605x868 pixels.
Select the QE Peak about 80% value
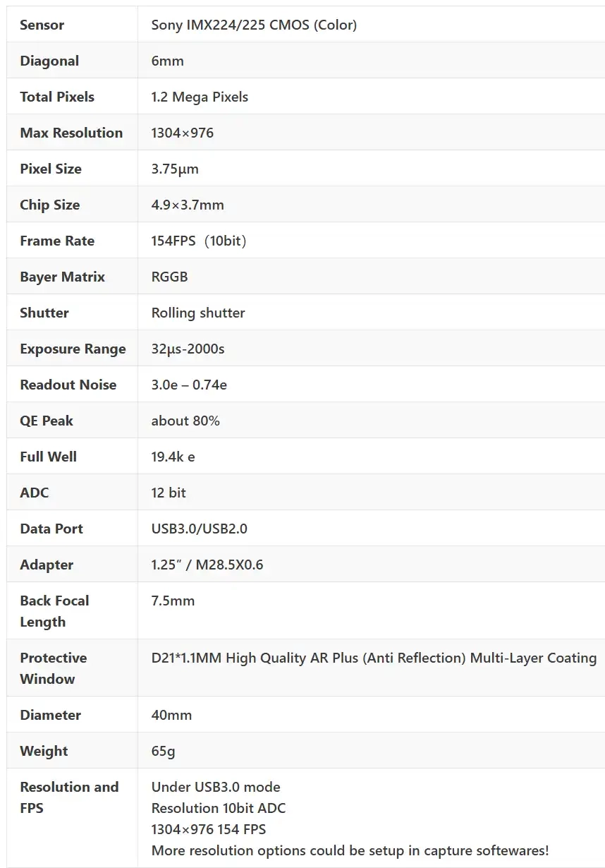185,421
